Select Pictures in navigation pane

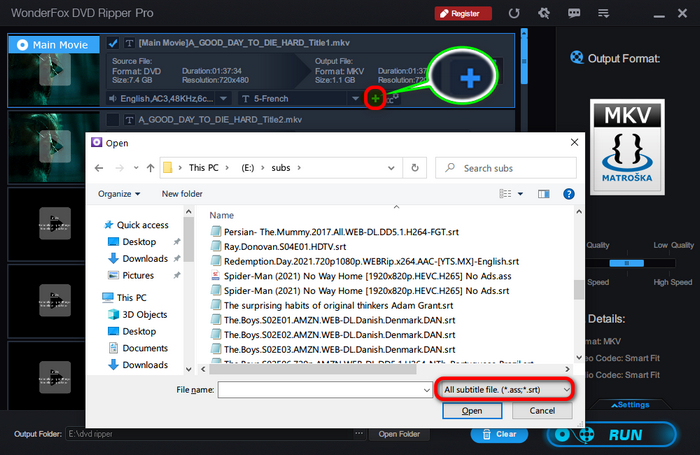pos(138,276)
